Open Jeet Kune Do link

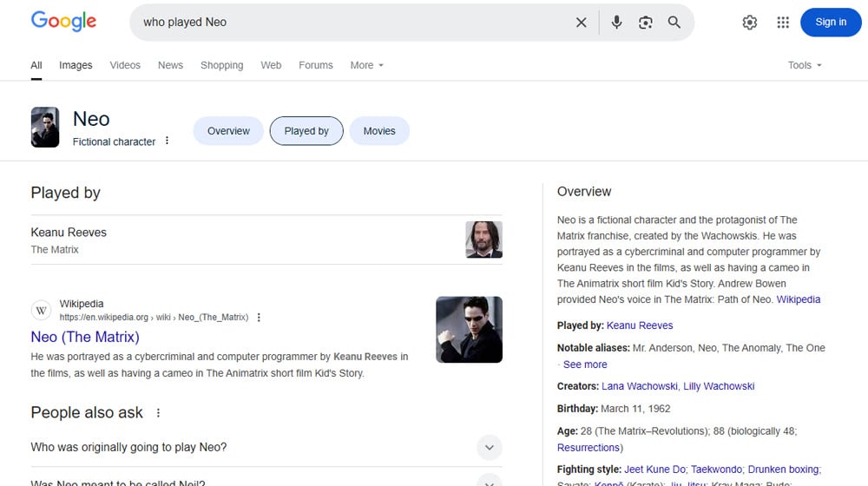(654, 470)
